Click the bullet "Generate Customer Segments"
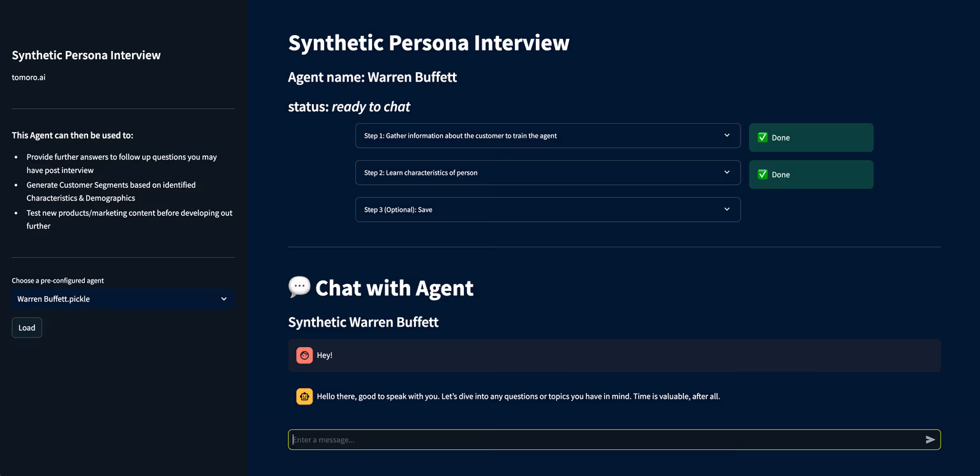The height and width of the screenshot is (476, 980). click(111, 191)
